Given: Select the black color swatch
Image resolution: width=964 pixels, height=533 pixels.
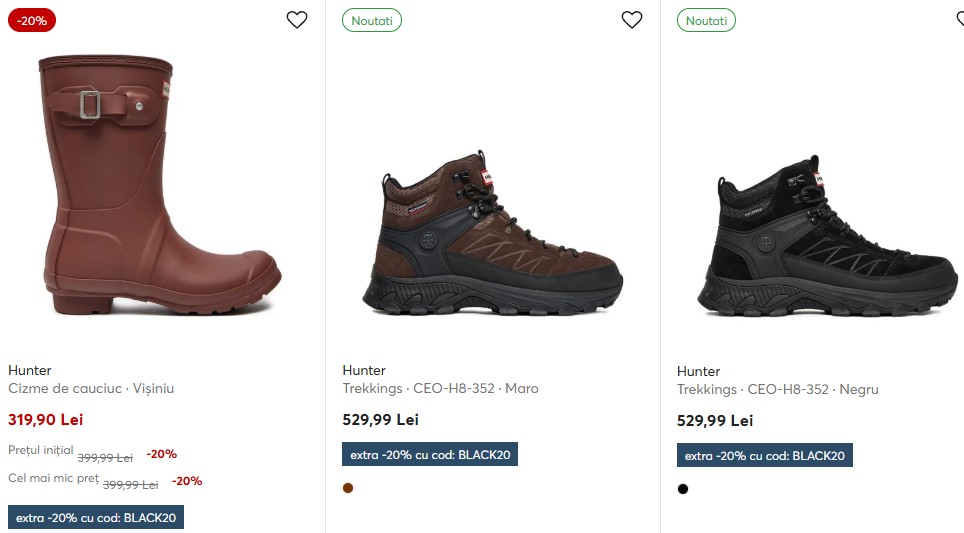Looking at the screenshot, I should point(683,489).
